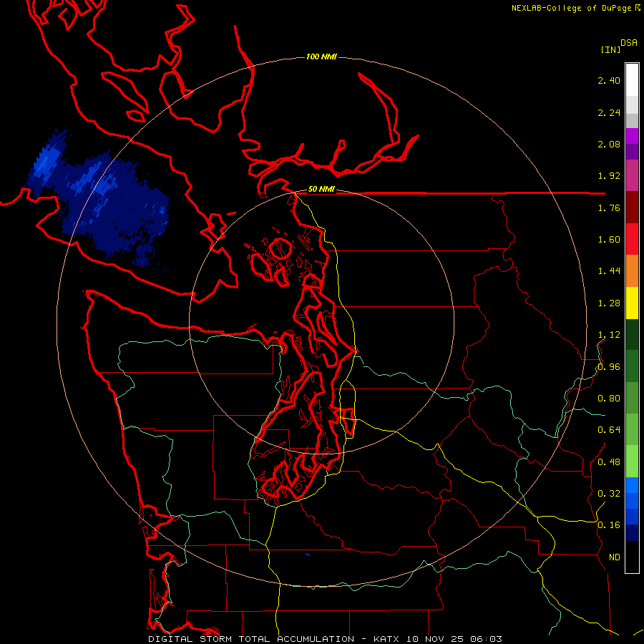This screenshot has width=644, height=644.
Task: Click the 0.16 legend value
Action: coord(609,525)
